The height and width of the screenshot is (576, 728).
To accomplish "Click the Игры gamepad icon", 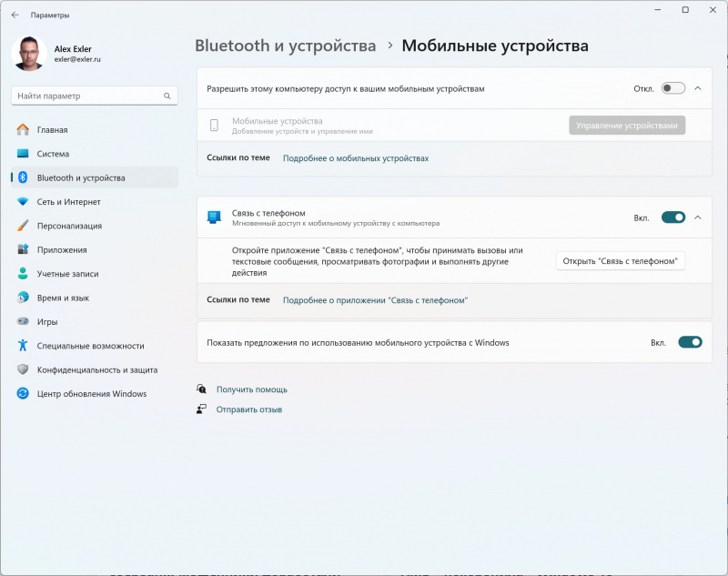I will (x=23, y=321).
